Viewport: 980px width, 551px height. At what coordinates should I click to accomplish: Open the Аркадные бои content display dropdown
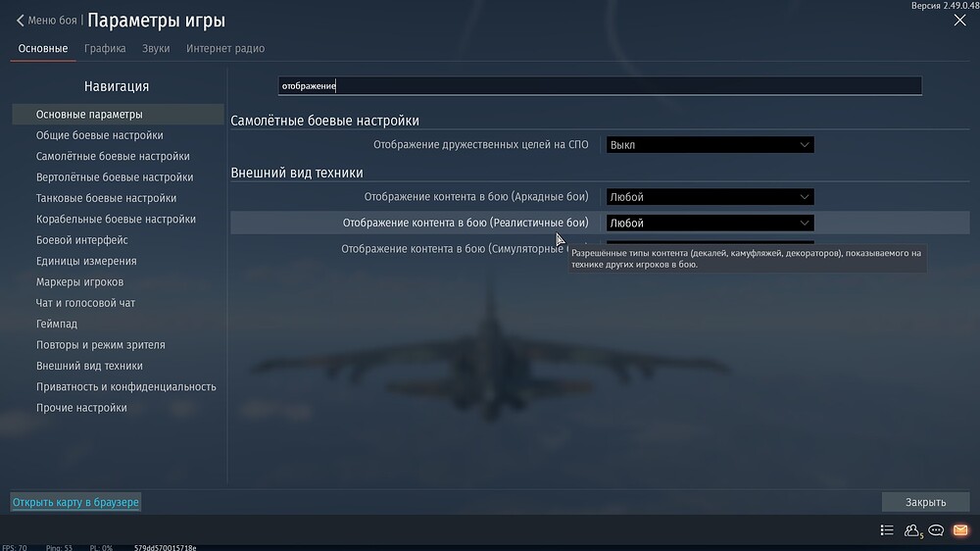[710, 197]
